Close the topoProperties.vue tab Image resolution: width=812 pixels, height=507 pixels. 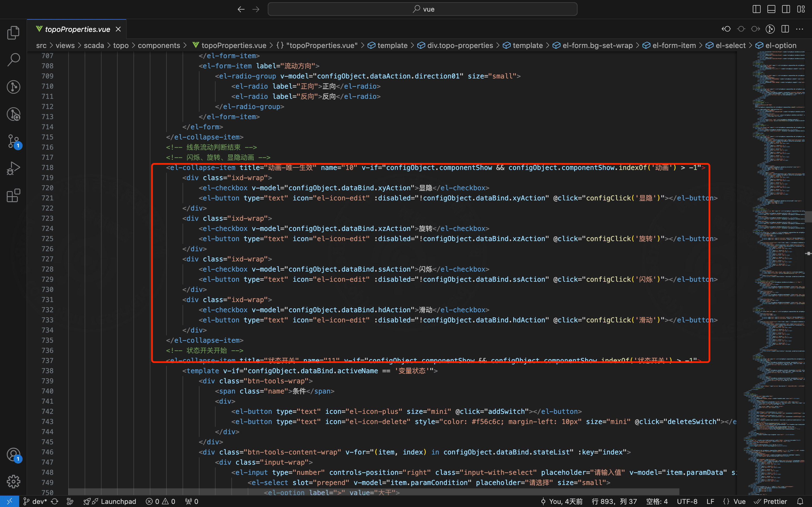coord(118,29)
